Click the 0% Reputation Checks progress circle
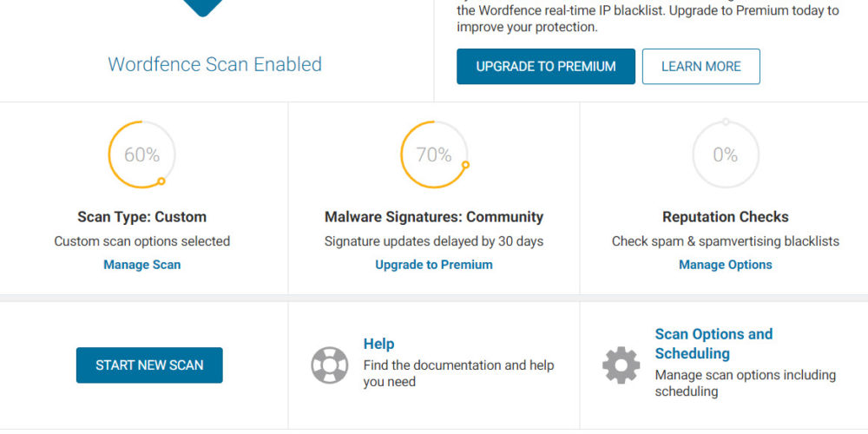 coord(726,155)
